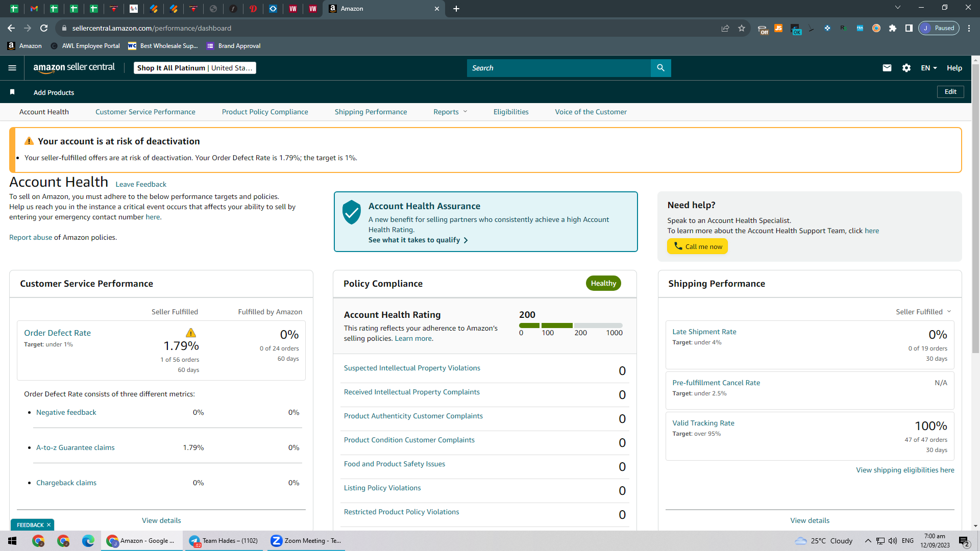Screen dimensions: 980x551
Task: Open the Voice of the Customer tab
Action: [x=591, y=112]
